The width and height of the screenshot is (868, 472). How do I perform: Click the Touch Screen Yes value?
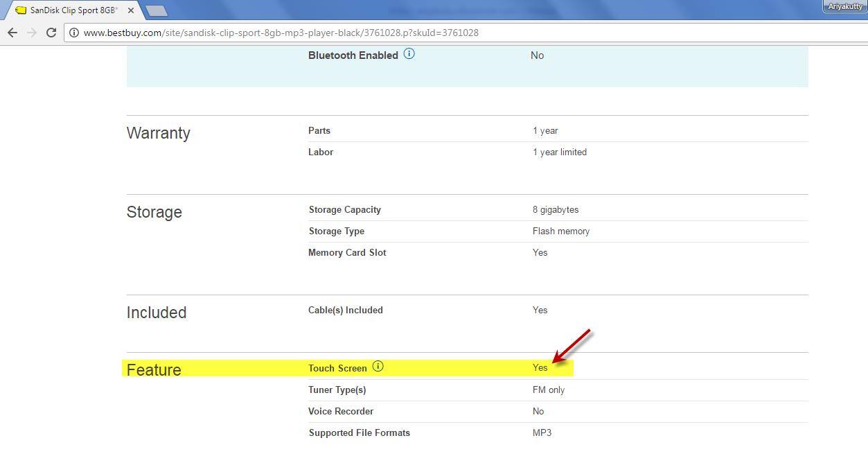coord(540,367)
